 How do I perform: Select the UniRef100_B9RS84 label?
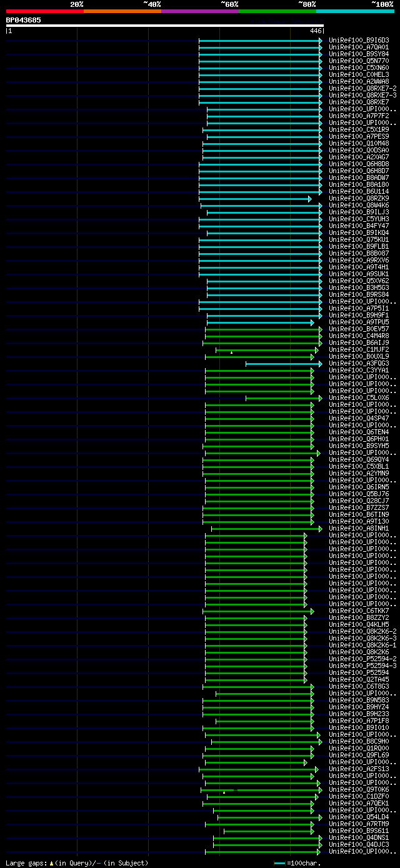tap(359, 295)
